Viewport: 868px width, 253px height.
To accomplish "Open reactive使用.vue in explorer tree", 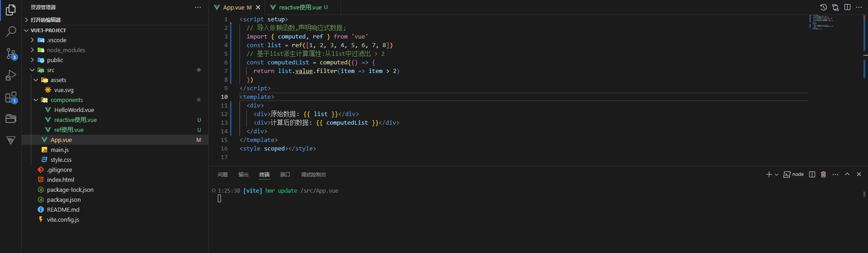I will tap(115, 120).
